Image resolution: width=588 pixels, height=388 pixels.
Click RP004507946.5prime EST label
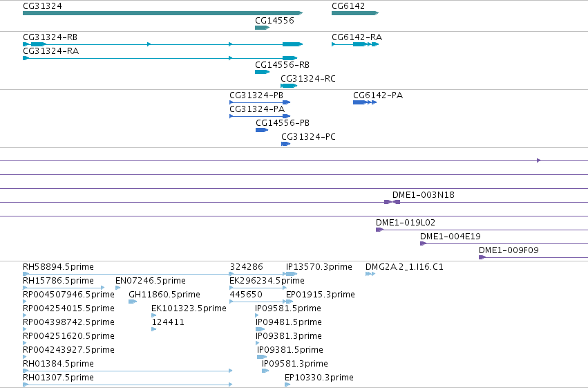click(x=68, y=295)
